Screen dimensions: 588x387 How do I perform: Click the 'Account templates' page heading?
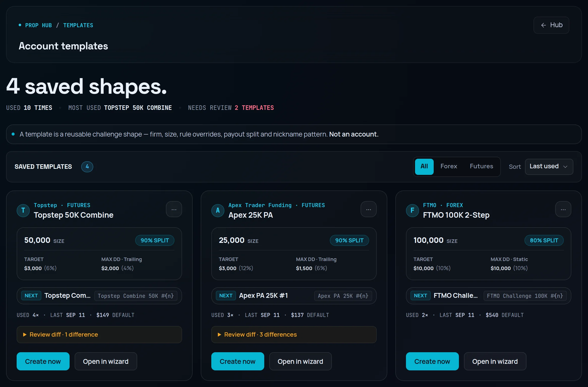63,46
